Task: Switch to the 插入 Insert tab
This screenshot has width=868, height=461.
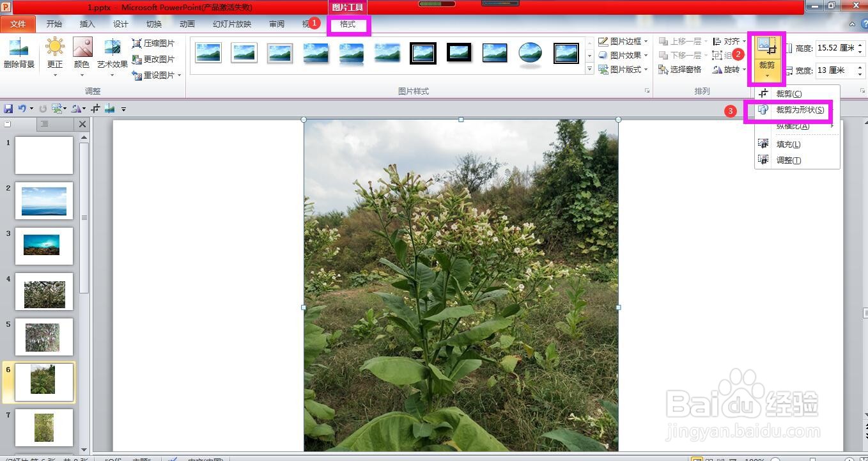Action: tap(88, 24)
